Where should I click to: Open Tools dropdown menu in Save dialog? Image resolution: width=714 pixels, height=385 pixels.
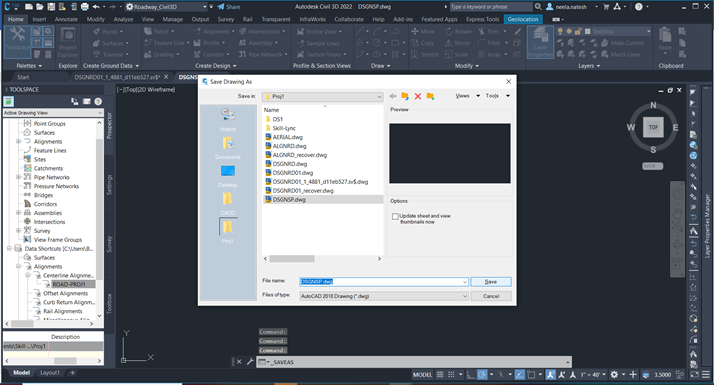pos(497,96)
